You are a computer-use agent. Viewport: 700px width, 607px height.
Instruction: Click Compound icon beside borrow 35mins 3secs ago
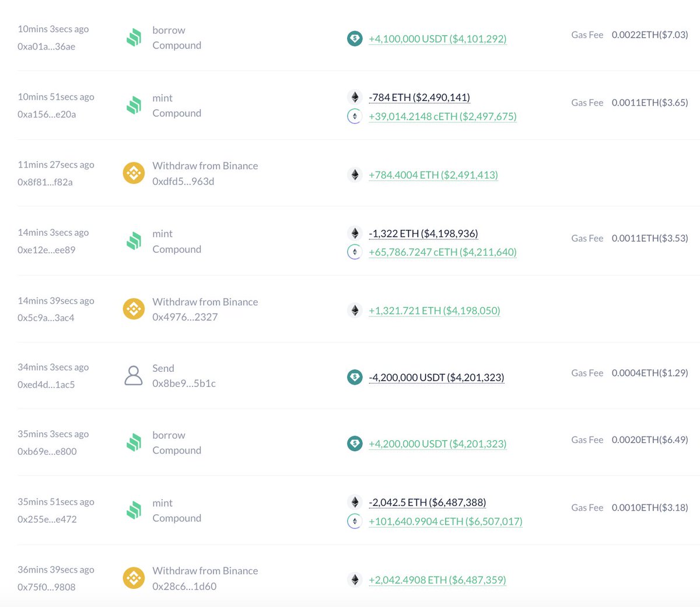coord(134,443)
